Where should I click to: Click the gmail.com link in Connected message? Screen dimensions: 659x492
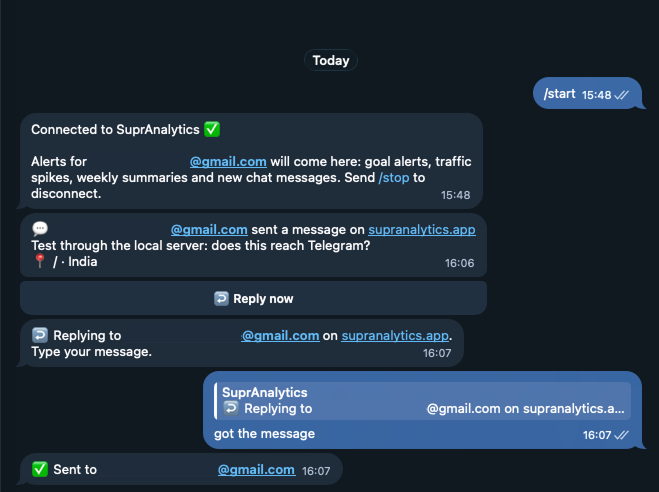[x=228, y=162]
